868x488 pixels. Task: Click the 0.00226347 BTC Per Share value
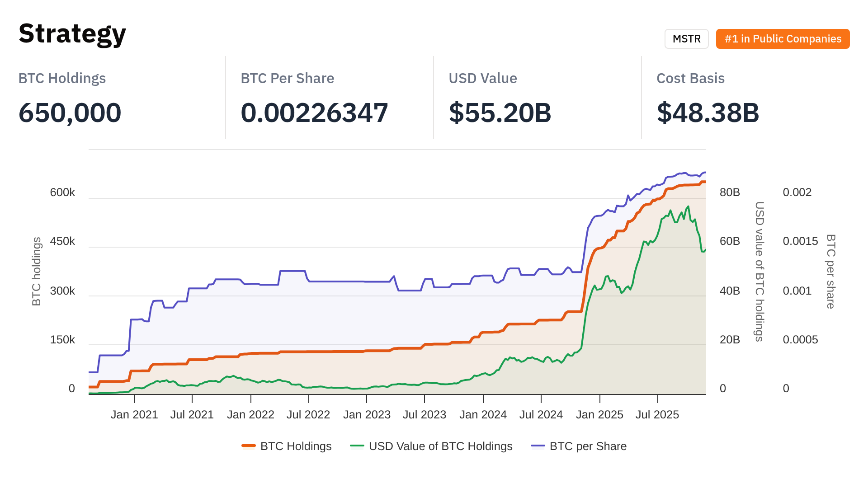coord(314,113)
